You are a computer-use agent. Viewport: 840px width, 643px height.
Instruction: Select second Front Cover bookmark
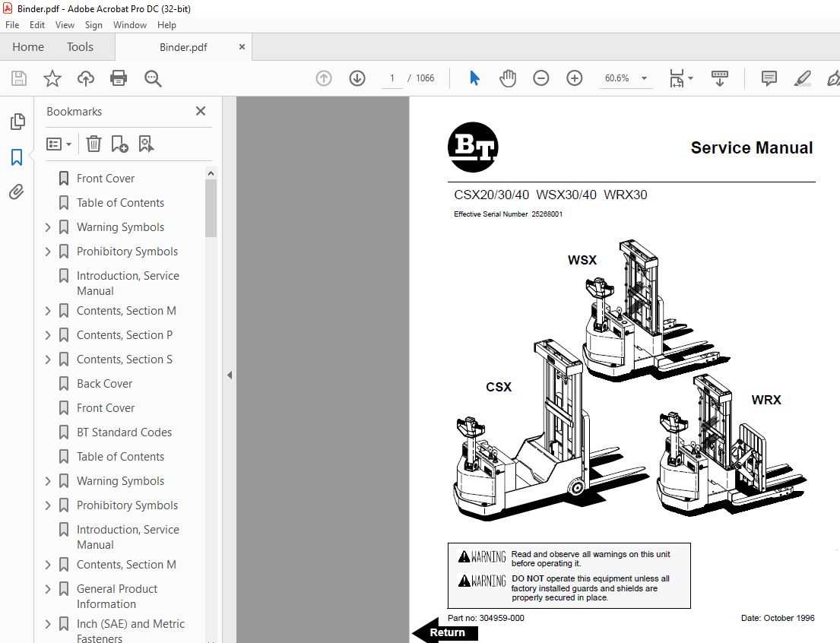pos(106,408)
